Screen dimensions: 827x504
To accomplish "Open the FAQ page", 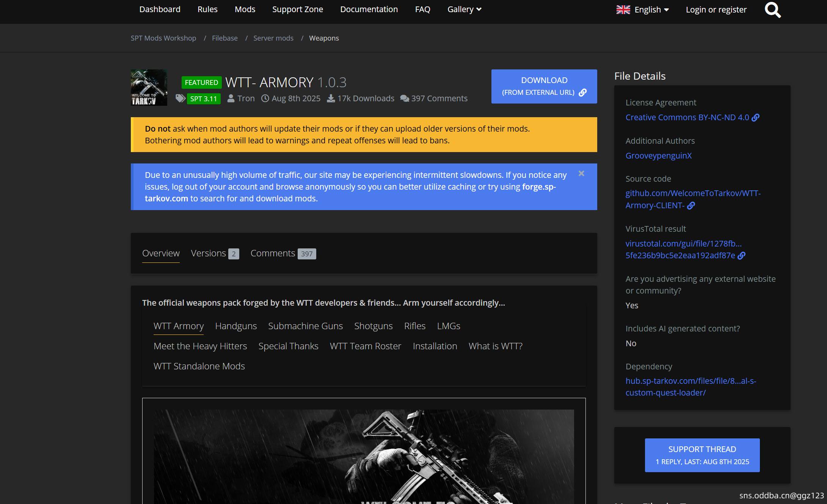I will pyautogui.click(x=422, y=9).
